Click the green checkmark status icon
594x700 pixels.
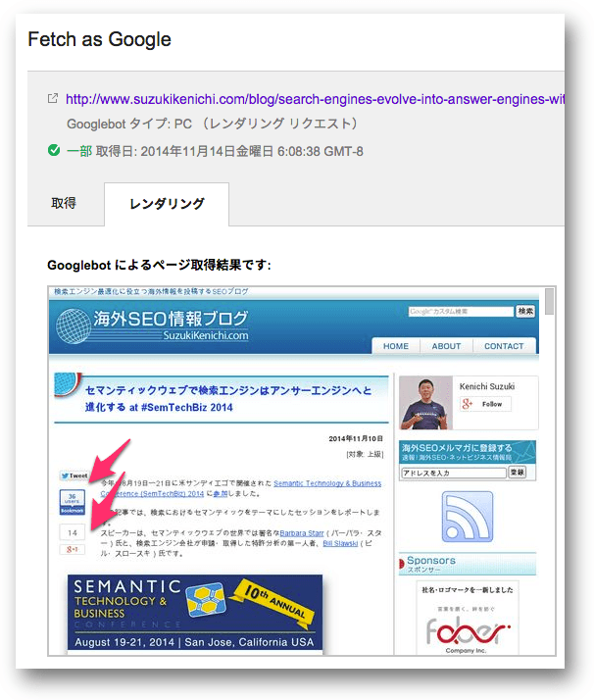[54, 150]
